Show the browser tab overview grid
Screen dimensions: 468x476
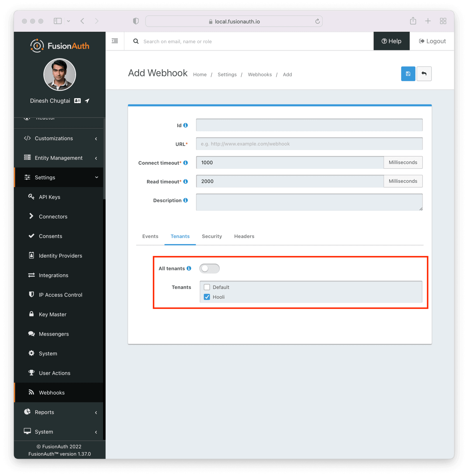(x=443, y=21)
